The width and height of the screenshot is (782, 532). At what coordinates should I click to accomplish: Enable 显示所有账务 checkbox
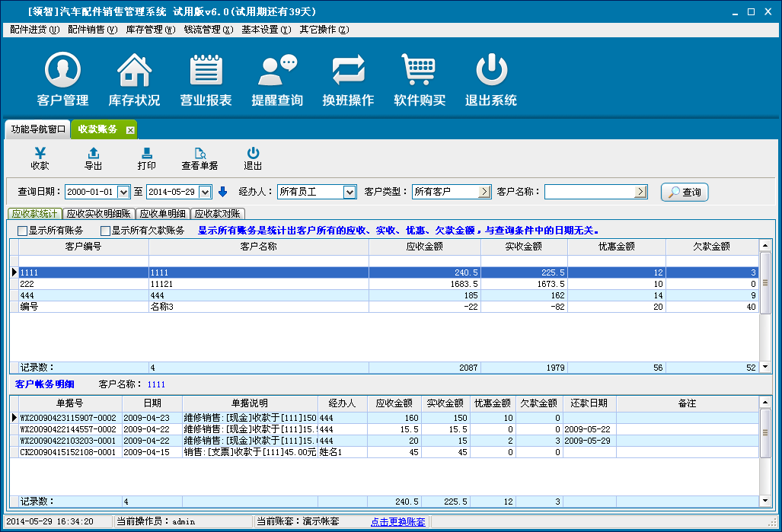(x=23, y=231)
